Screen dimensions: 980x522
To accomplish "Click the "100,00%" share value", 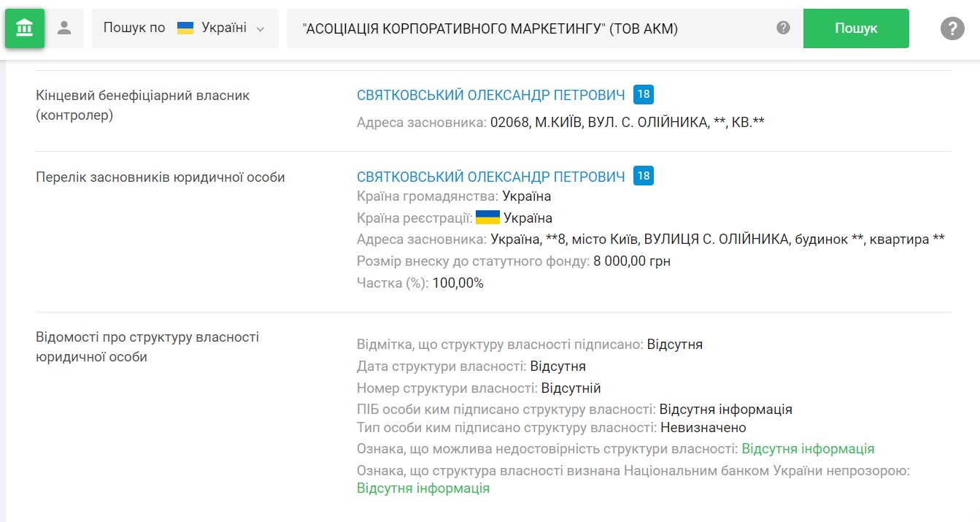I will click(458, 283).
